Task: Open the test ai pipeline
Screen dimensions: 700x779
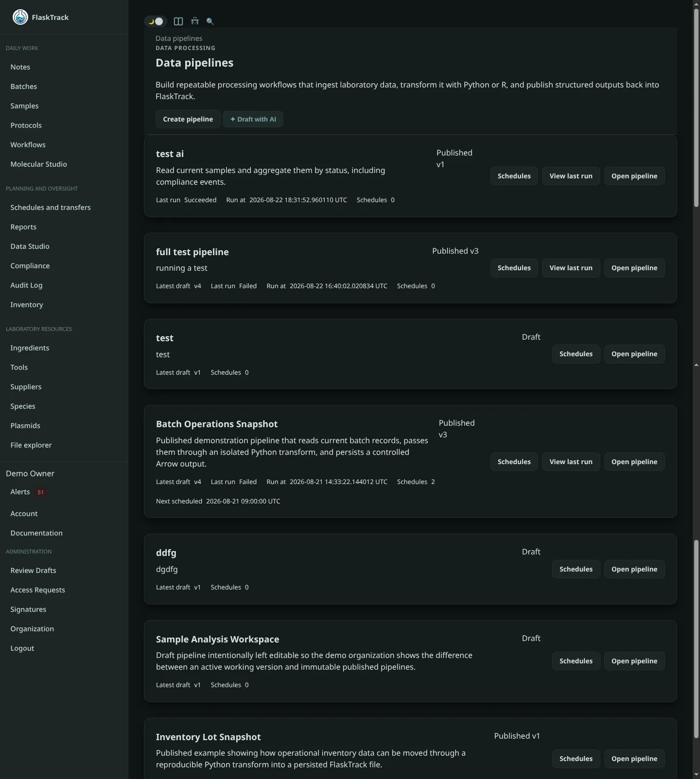Action: pos(634,176)
